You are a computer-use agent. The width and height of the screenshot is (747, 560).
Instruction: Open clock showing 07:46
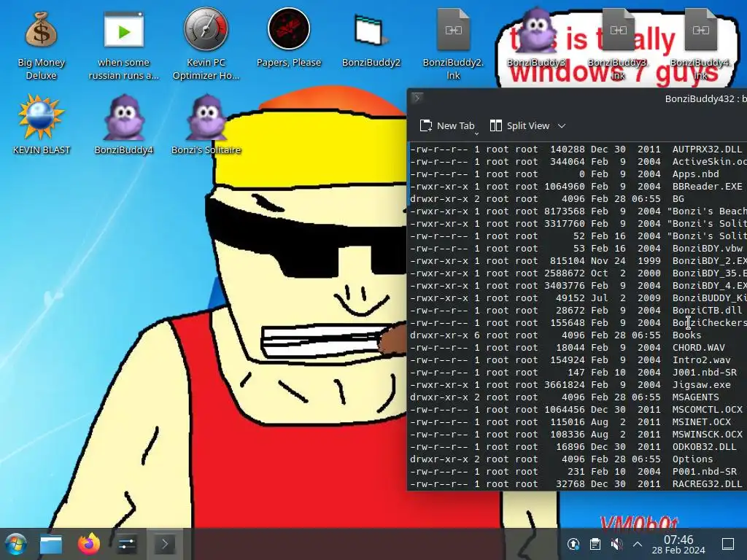678,544
